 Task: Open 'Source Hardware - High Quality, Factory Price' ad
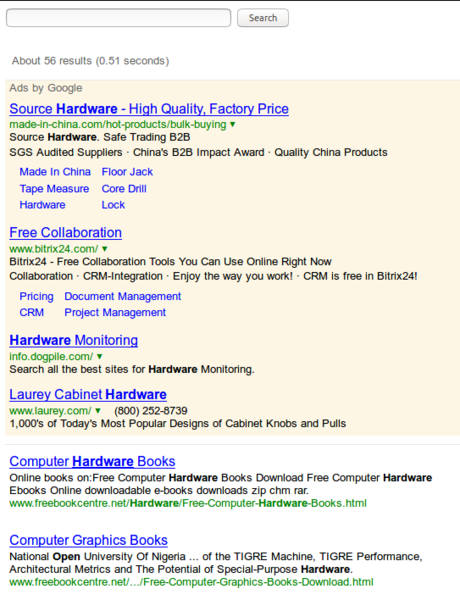[149, 109]
